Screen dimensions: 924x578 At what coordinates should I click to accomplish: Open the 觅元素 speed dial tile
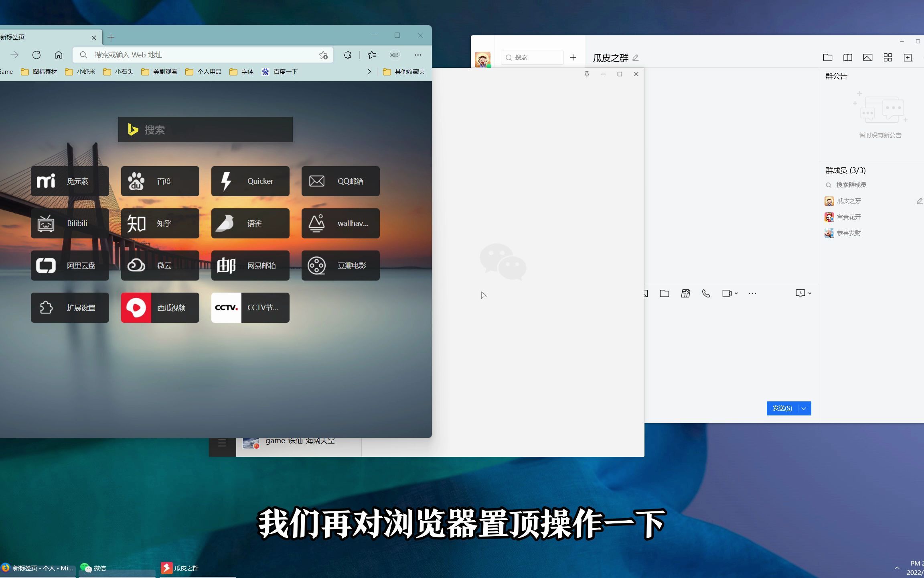click(70, 181)
